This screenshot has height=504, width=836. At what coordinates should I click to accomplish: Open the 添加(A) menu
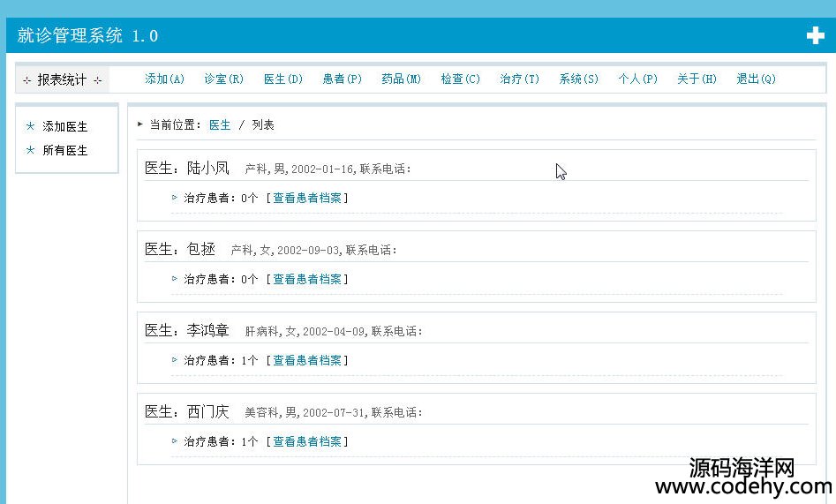(165, 79)
